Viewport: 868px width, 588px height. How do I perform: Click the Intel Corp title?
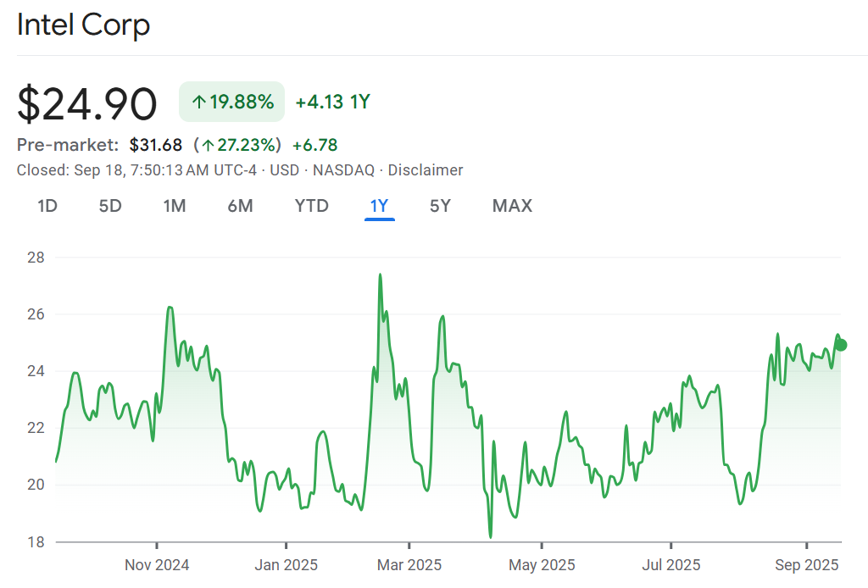[x=84, y=25]
